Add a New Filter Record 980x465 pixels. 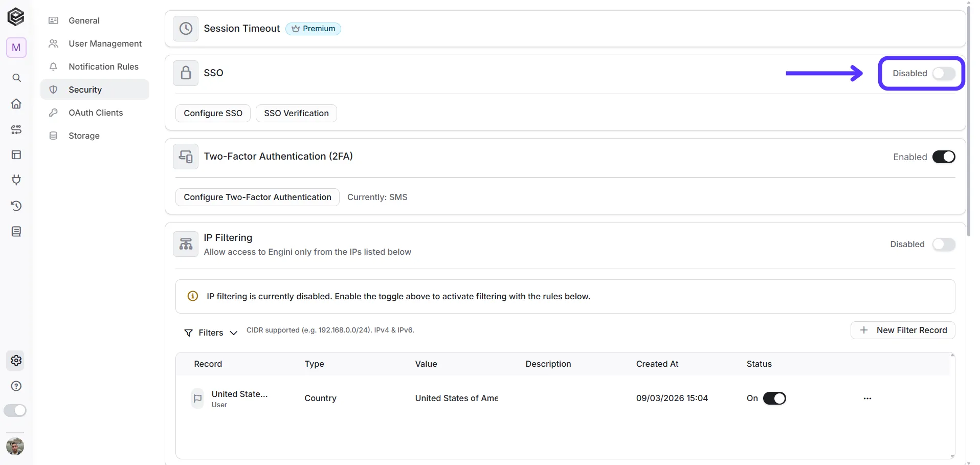pos(903,330)
